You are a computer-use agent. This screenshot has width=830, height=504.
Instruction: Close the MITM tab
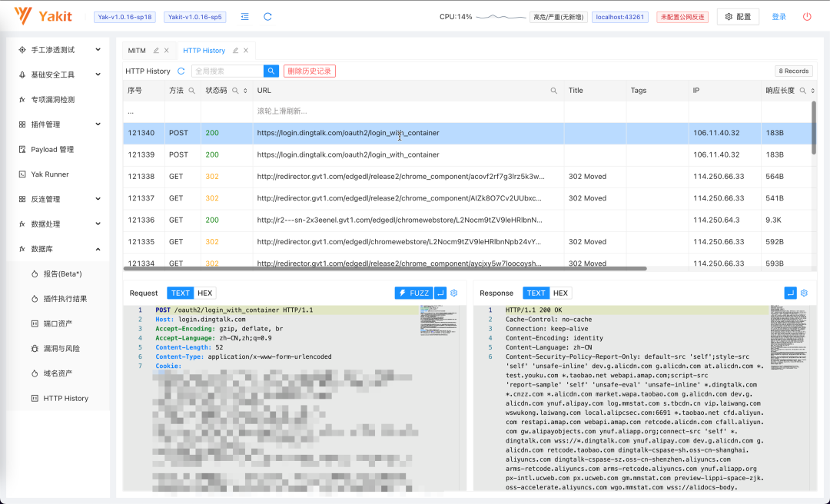click(x=166, y=51)
